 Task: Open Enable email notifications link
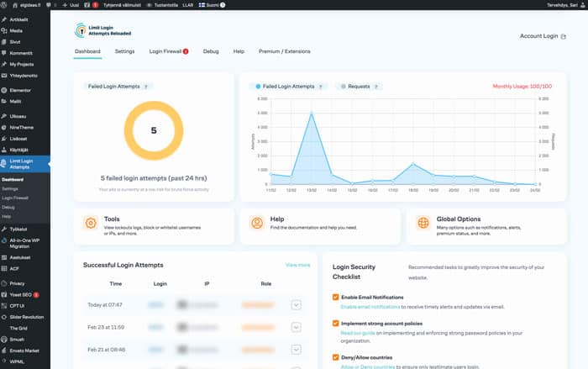tap(370, 307)
